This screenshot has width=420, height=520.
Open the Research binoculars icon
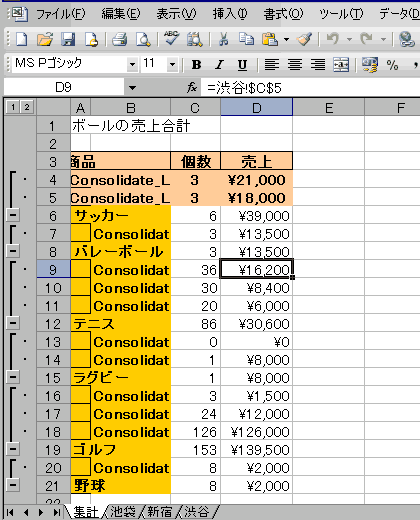[x=195, y=39]
